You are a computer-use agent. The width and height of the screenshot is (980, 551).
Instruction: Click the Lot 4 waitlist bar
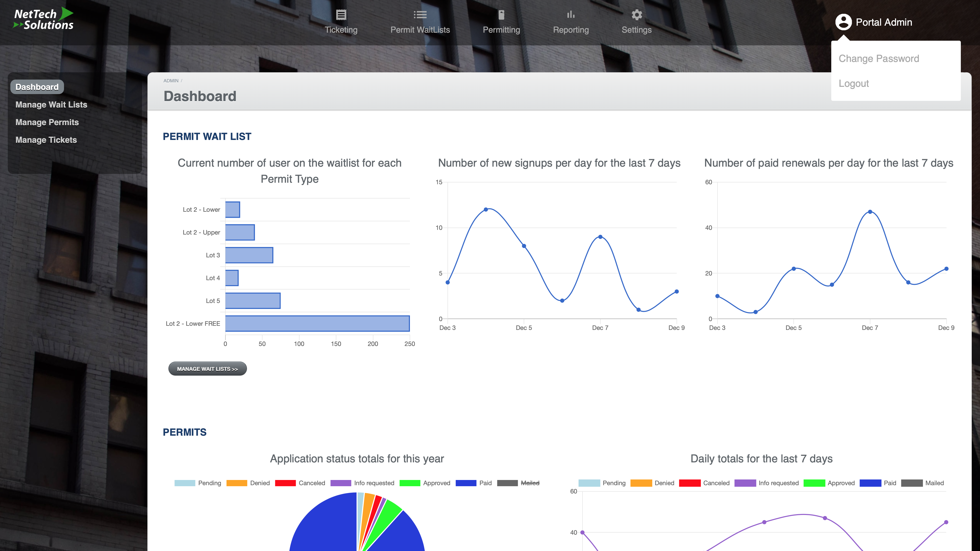click(232, 278)
